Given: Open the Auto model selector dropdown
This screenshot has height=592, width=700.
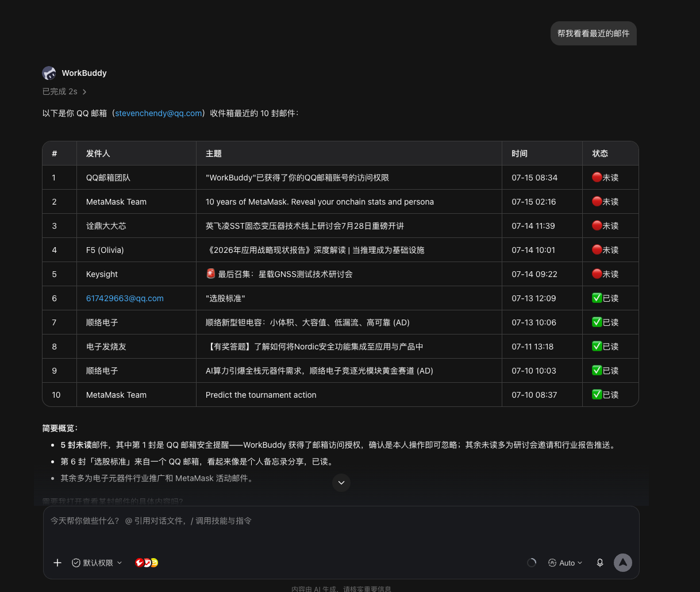Looking at the screenshot, I should click(566, 563).
